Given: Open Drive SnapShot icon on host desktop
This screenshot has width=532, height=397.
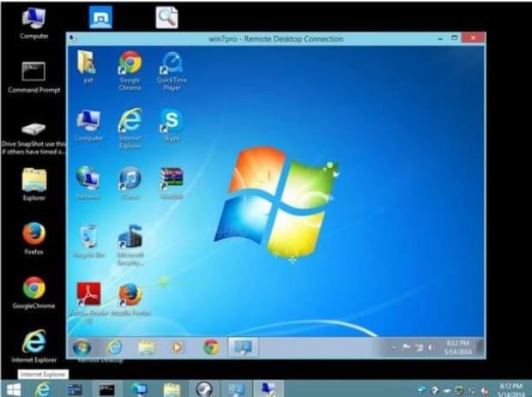Looking at the screenshot, I should (33, 138).
